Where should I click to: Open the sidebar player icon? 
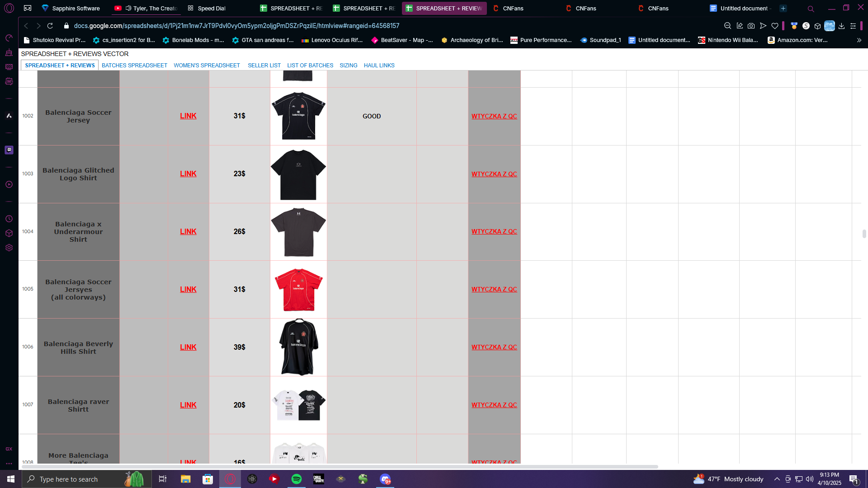click(9, 184)
